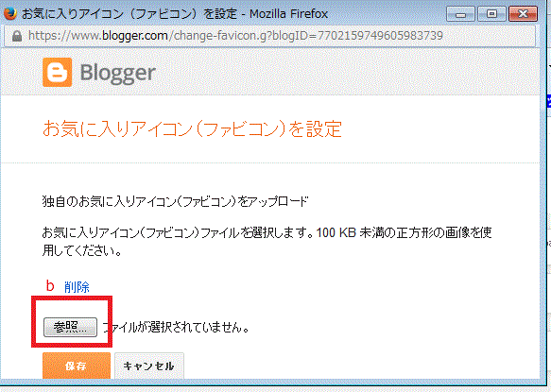This screenshot has width=551, height=392.
Task: Click the 独自のお気に入りアイコンをアップロード subheading
Action: click(x=175, y=201)
